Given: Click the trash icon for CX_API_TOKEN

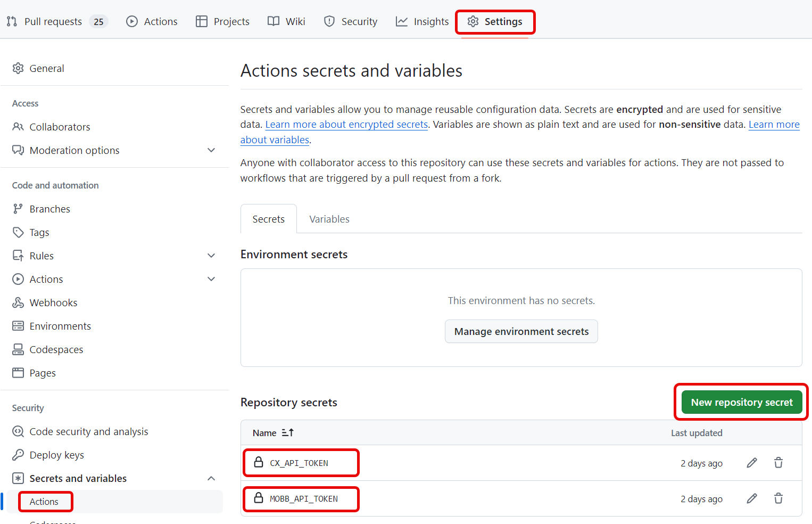Looking at the screenshot, I should 778,463.
